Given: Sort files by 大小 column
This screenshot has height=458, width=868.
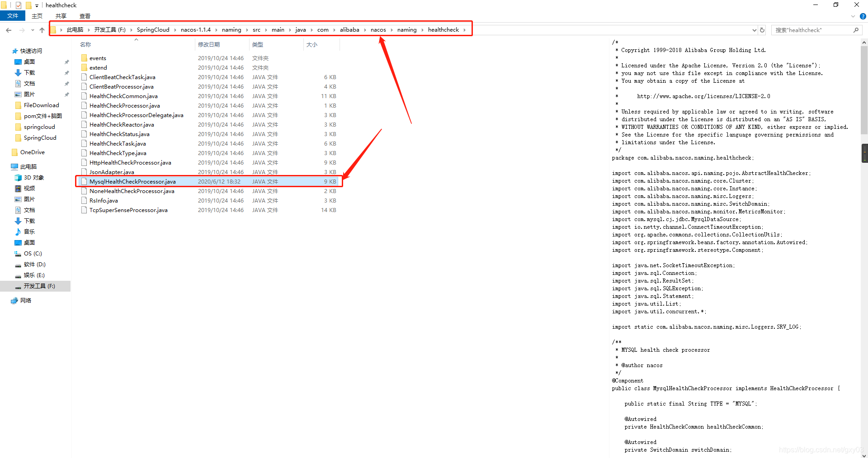Looking at the screenshot, I should (312, 44).
